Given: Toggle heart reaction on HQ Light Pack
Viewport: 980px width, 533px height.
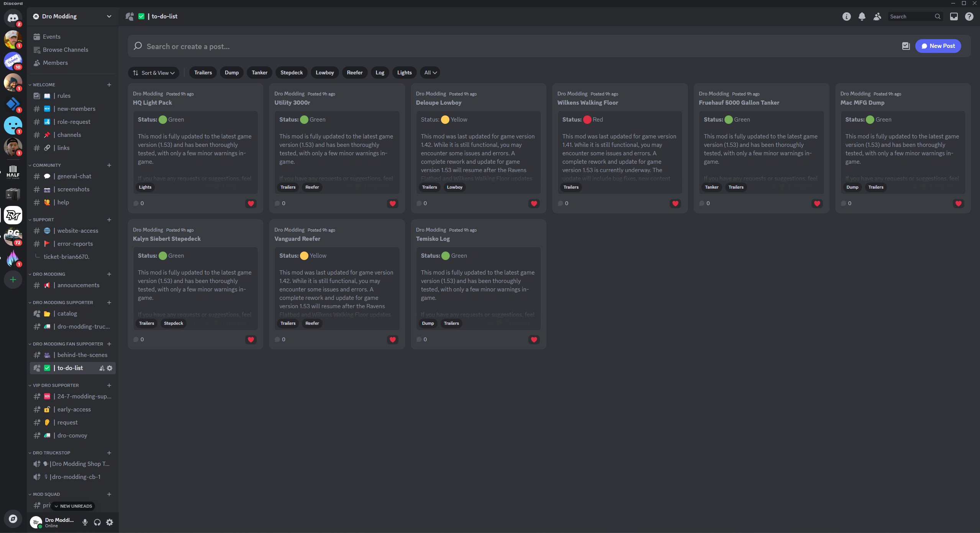Looking at the screenshot, I should 251,204.
